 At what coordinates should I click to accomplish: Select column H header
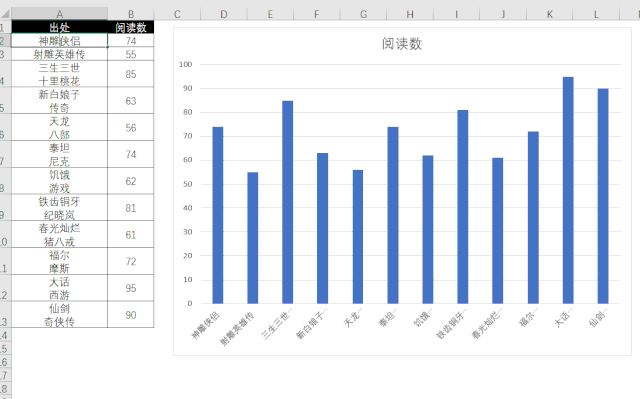(410, 14)
